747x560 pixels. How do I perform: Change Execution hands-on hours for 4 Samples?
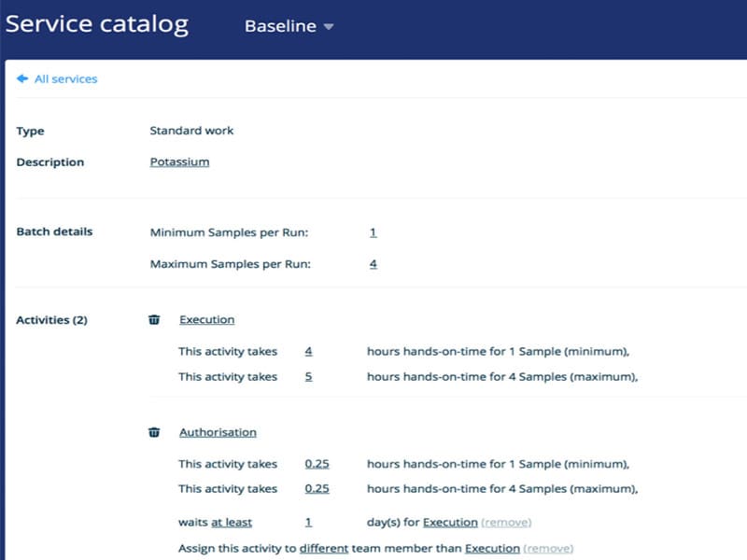pos(308,377)
